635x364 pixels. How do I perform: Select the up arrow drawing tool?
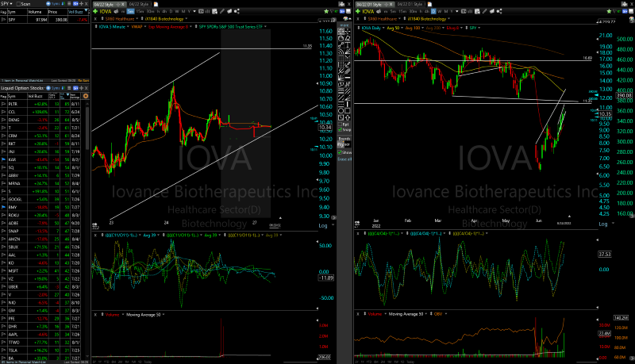pyautogui.click(x=348, y=117)
